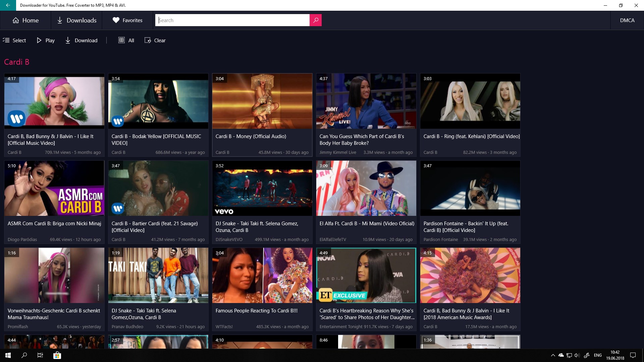Click the 'Cardi B' results heading

(17, 62)
